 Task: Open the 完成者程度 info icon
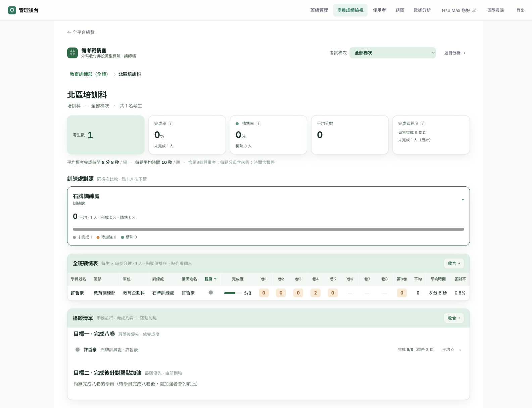coord(423,124)
